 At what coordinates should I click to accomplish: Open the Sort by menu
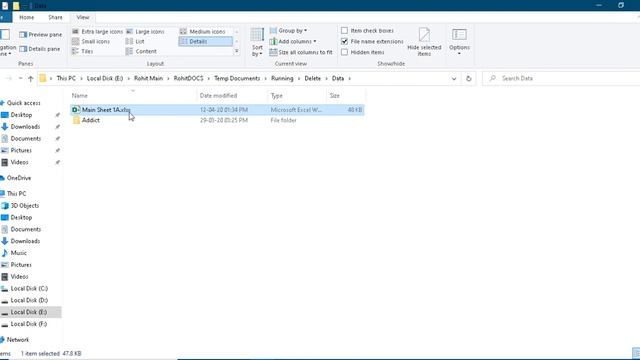pos(257,42)
